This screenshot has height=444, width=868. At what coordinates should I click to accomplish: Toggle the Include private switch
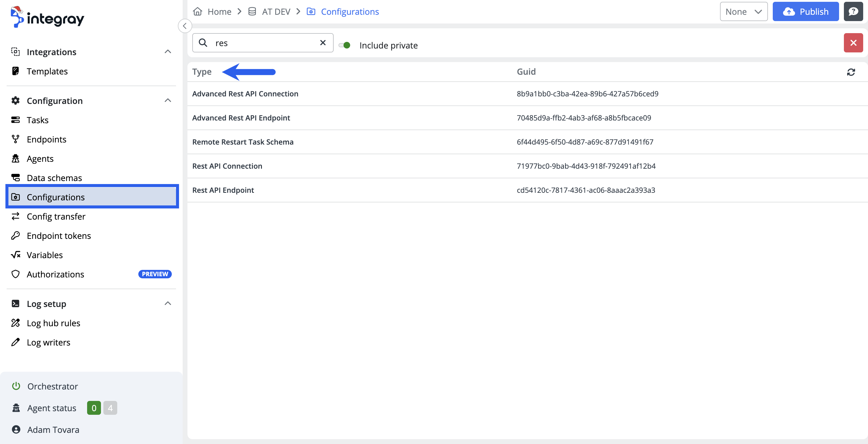[344, 45]
